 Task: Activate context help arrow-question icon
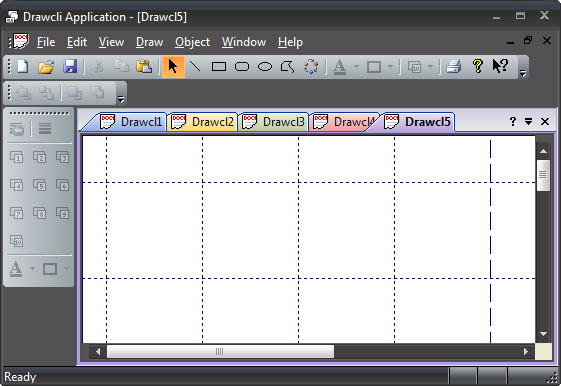[x=500, y=67]
